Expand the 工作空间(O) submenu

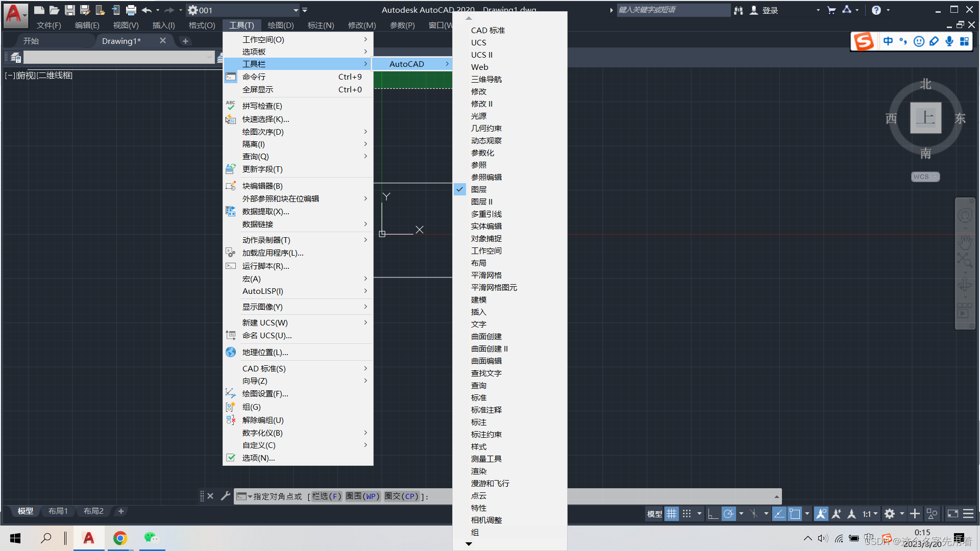pyautogui.click(x=298, y=39)
